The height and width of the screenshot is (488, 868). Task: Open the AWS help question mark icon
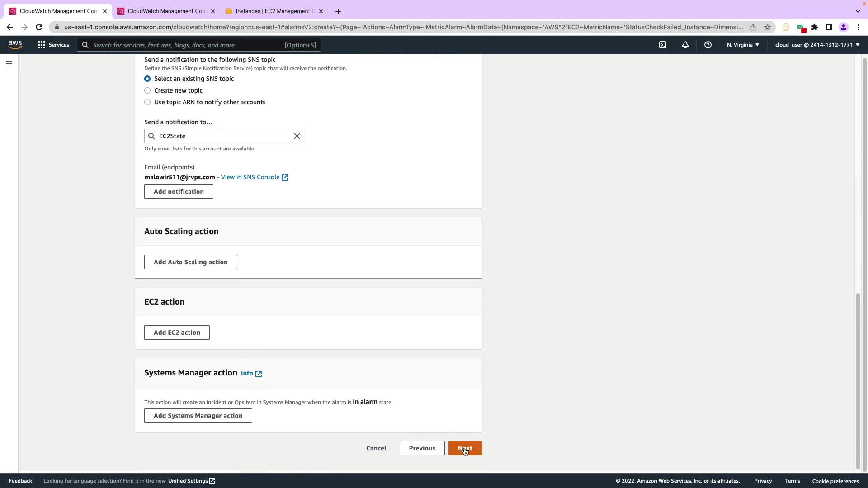[x=708, y=45]
